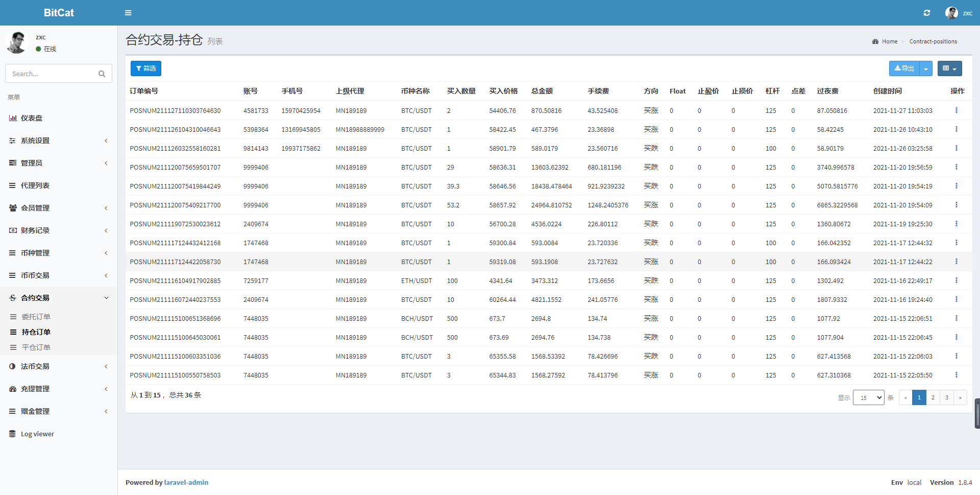
Task: Select 持仓订单 submenu item
Action: coord(59,332)
